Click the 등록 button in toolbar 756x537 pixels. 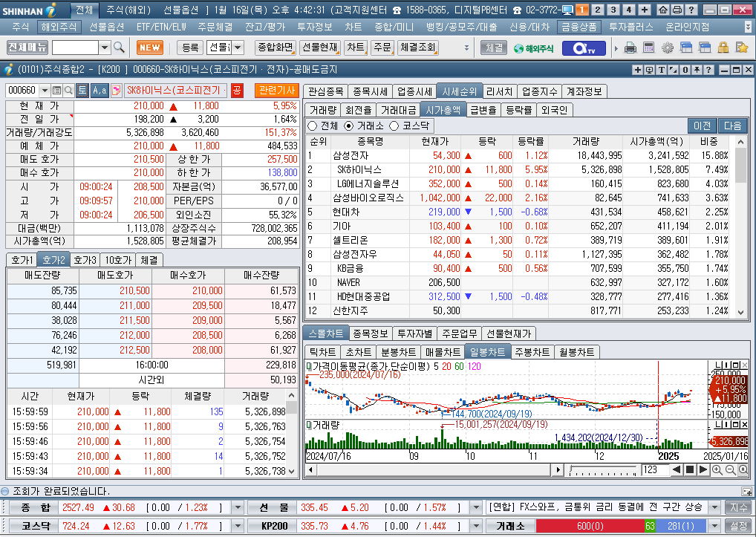coord(190,48)
